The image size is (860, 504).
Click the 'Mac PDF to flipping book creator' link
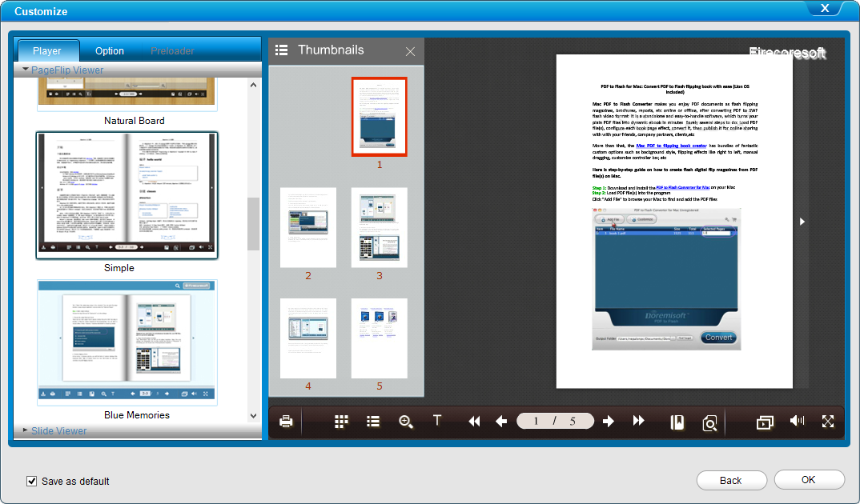pos(671,146)
